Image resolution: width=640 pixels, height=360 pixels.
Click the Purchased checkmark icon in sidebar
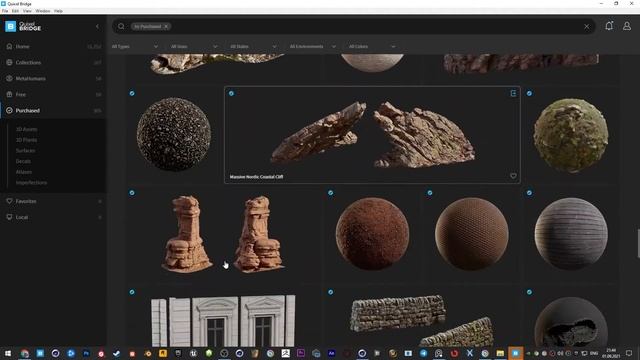9,110
